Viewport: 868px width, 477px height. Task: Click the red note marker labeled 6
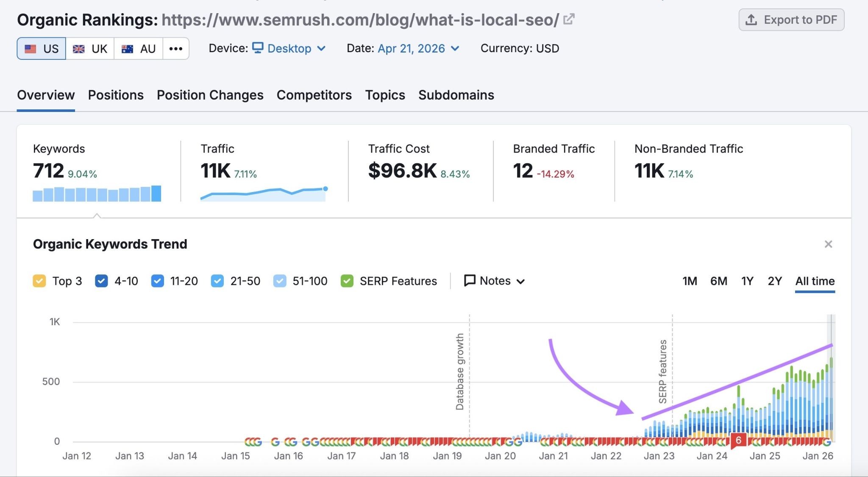738,440
